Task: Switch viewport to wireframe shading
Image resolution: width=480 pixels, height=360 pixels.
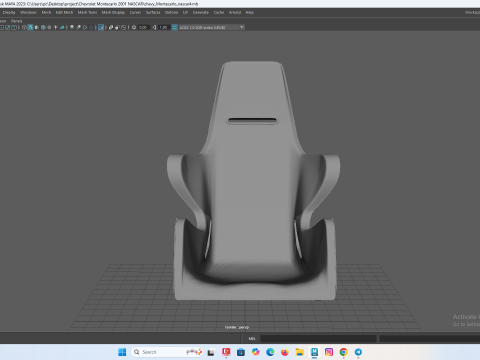Action: click(x=24, y=27)
